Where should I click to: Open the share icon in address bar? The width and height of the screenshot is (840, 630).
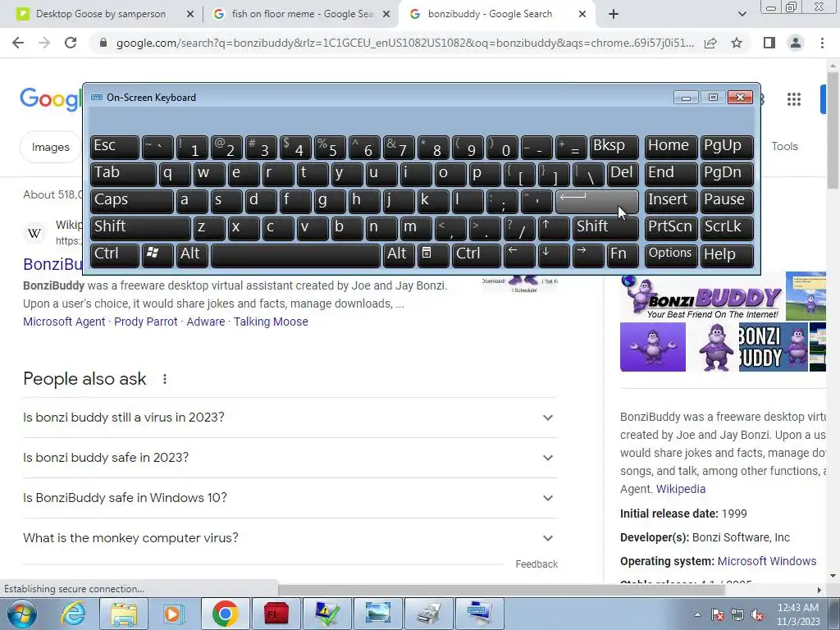(x=710, y=43)
